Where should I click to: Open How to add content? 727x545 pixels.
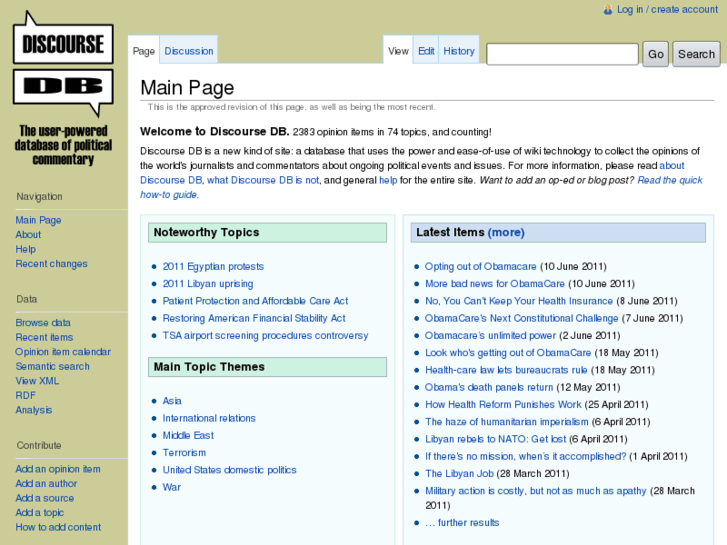pyautogui.click(x=58, y=527)
